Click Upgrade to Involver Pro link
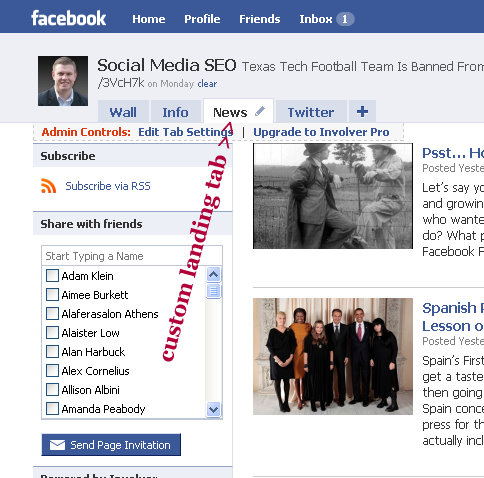 coord(321,132)
